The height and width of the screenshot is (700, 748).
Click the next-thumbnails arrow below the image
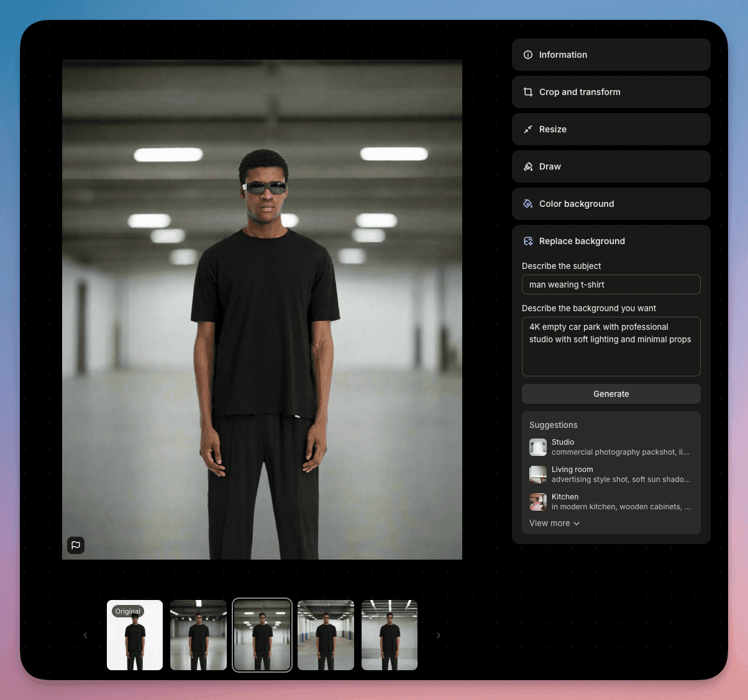point(439,635)
